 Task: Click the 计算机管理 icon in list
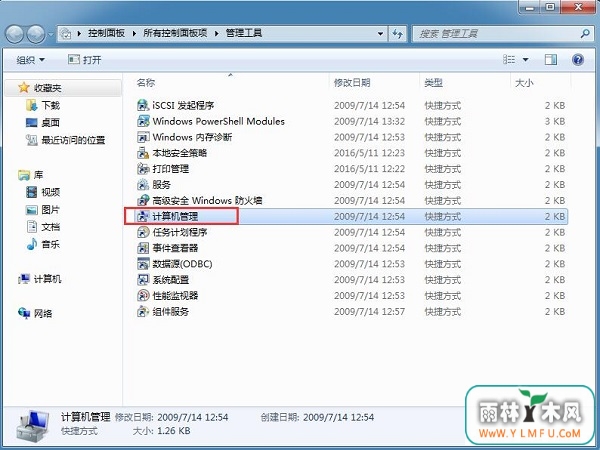tap(143, 217)
